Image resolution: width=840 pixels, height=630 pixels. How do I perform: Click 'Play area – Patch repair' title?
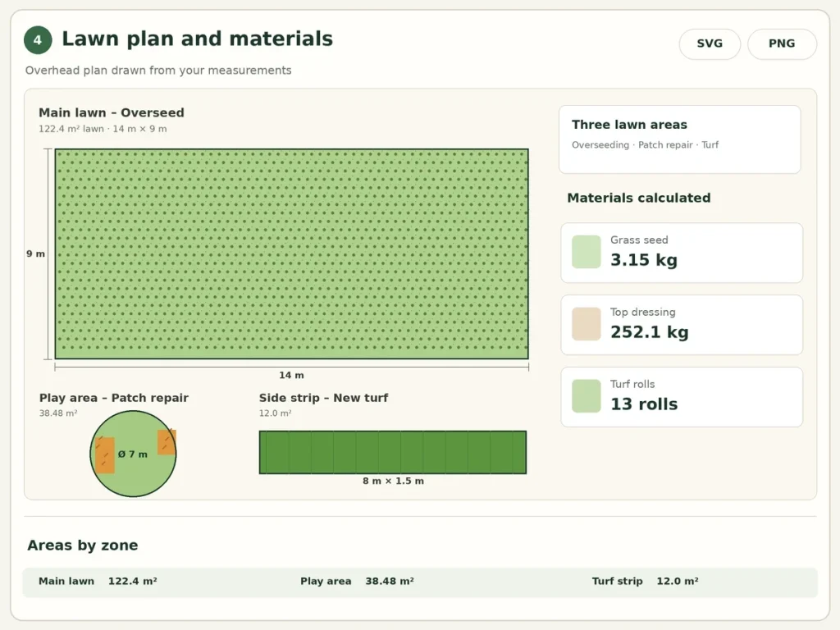click(113, 398)
